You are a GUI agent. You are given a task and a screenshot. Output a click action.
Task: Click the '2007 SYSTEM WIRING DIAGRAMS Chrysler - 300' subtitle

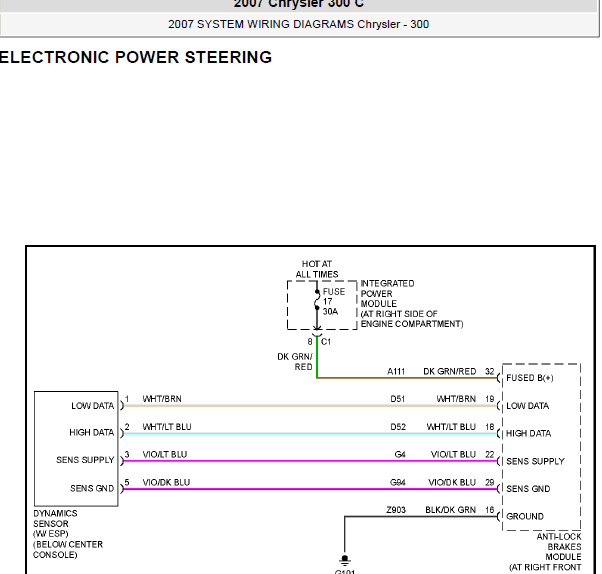point(298,24)
